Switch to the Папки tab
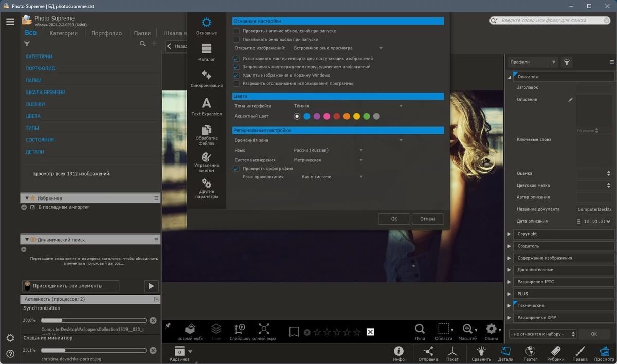 tap(142, 33)
